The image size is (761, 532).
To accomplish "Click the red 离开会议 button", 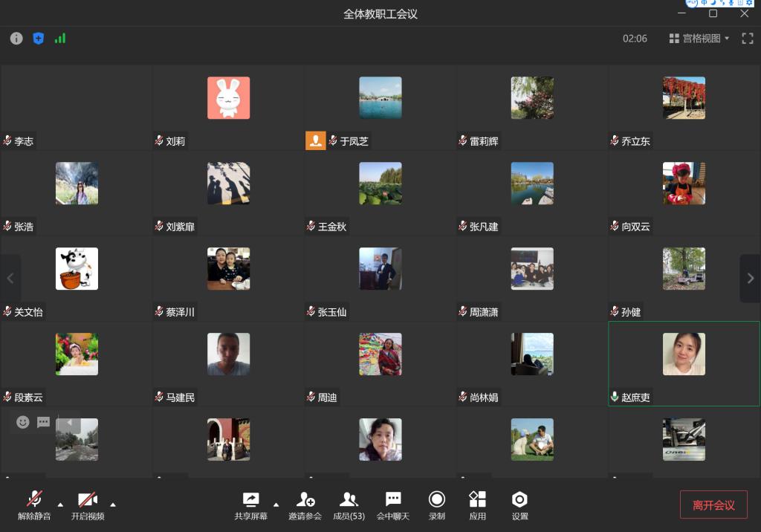I will click(713, 505).
